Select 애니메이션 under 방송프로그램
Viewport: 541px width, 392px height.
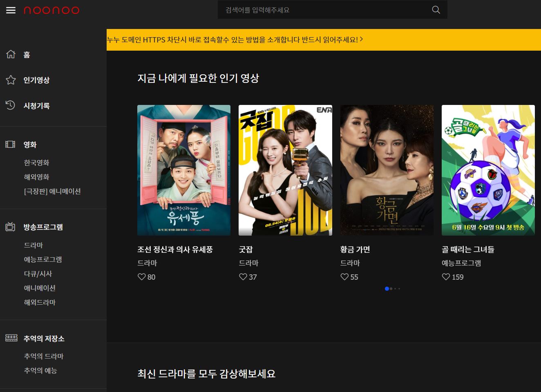click(40, 288)
